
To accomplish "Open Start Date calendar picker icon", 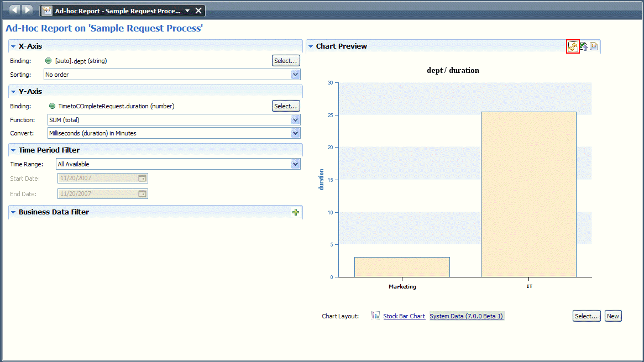I will (142, 179).
